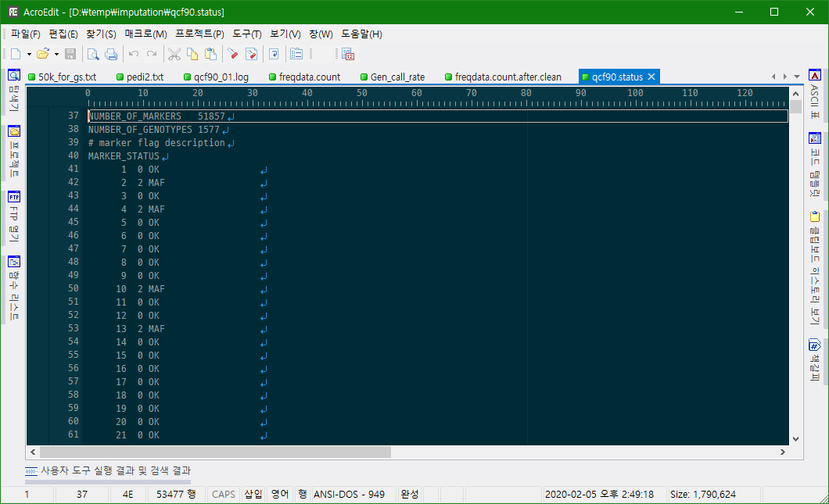Switch to the Gen_call_rate tab
Screen dimensions: 829x504
(393, 77)
